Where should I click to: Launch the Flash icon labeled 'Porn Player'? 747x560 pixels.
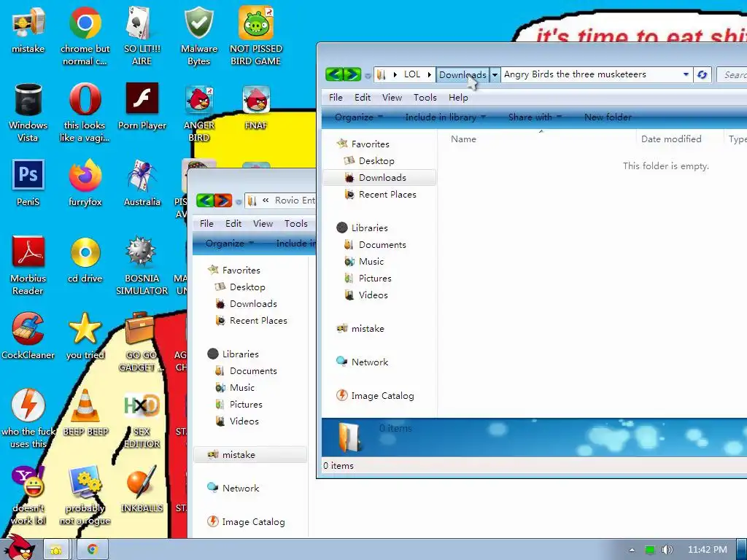click(142, 106)
